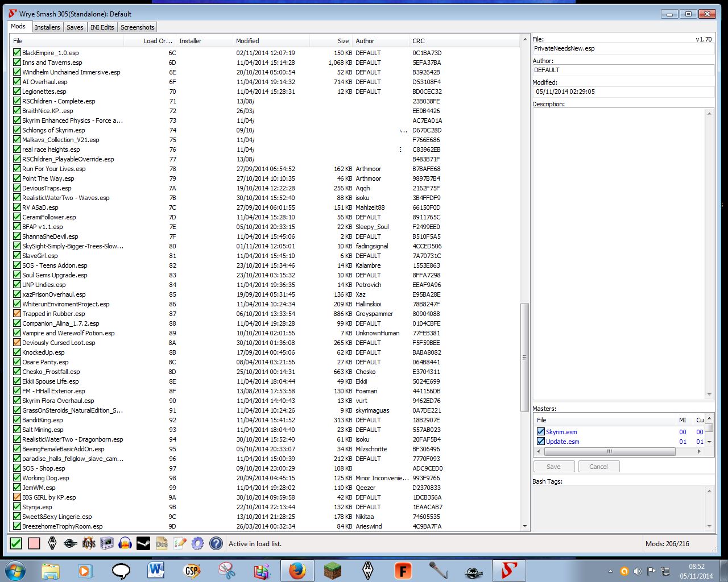The height and width of the screenshot is (582, 728).
Task: Open settings gear icon in status bar
Action: tap(197, 543)
